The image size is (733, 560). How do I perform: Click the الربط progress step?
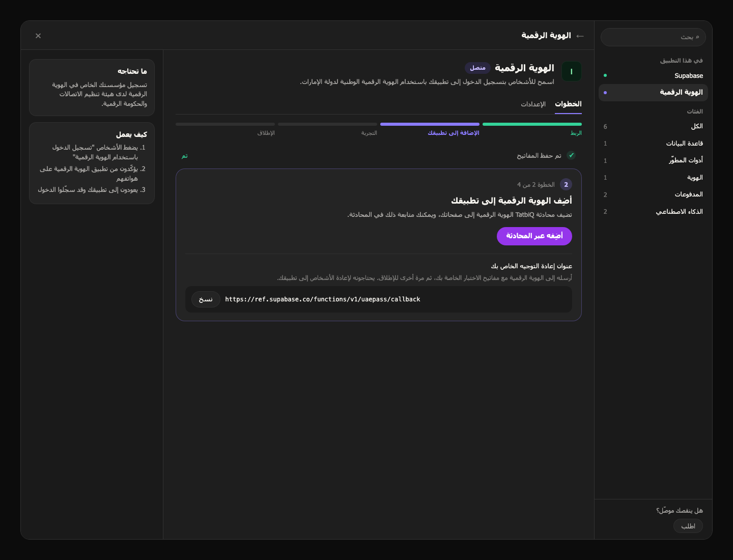532,129
